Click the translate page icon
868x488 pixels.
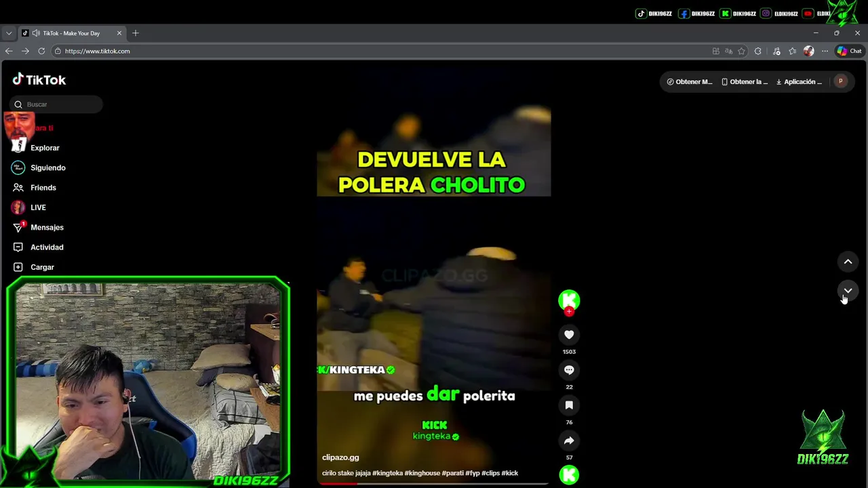[x=729, y=51]
